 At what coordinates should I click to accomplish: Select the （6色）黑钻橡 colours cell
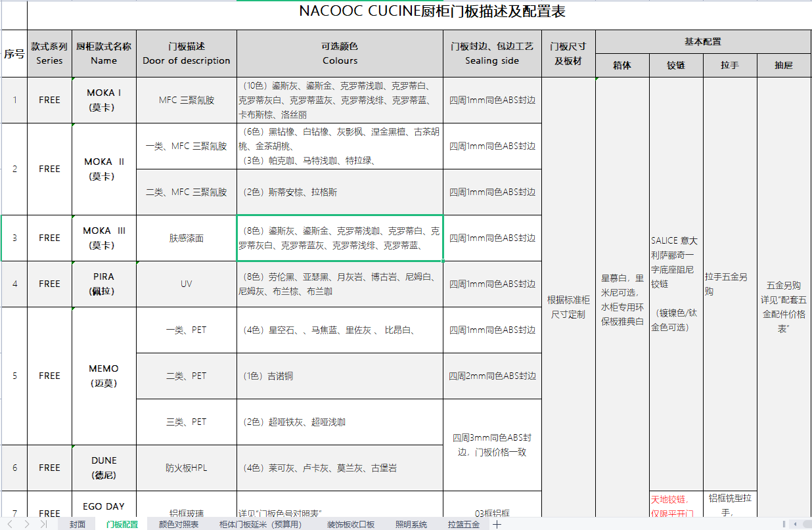coord(340,146)
